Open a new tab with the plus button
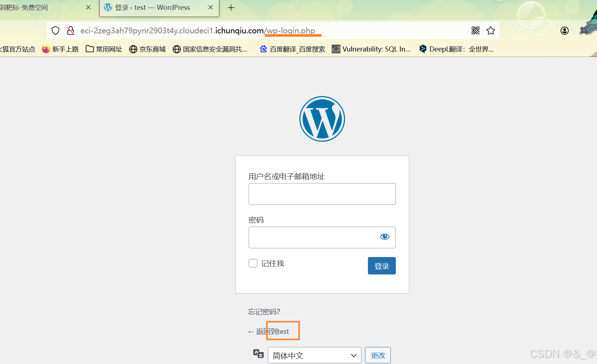Viewport: 597px width, 364px height. pos(231,8)
